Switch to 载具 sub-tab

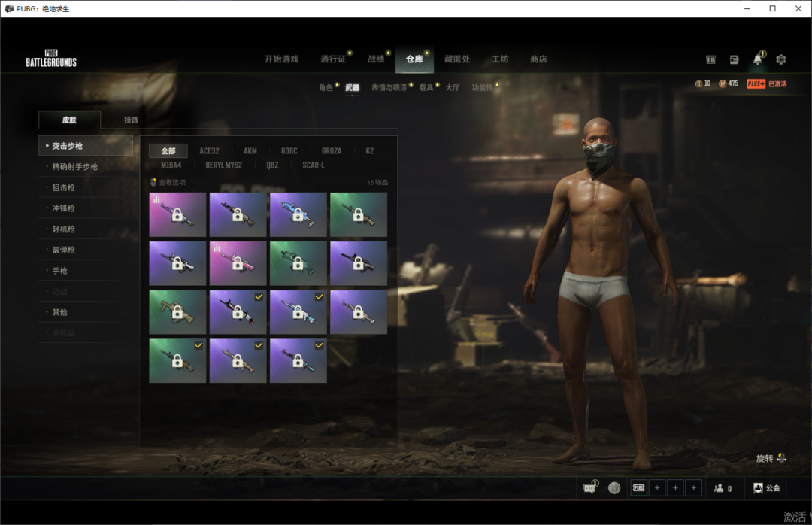coord(426,87)
